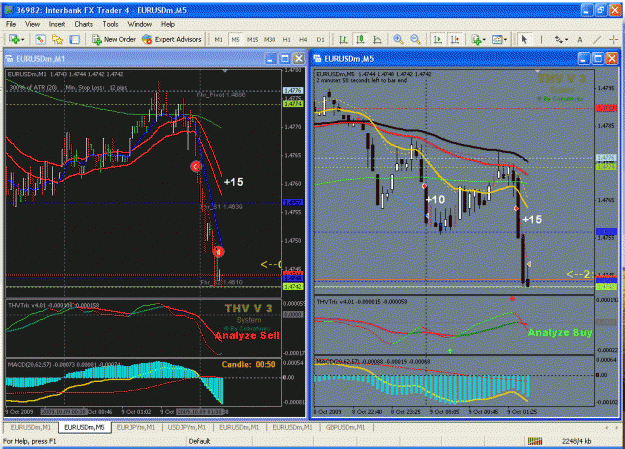Screen dimensions: 625x449
Task: Switch chart to H1 timeframe
Action: tap(286, 39)
